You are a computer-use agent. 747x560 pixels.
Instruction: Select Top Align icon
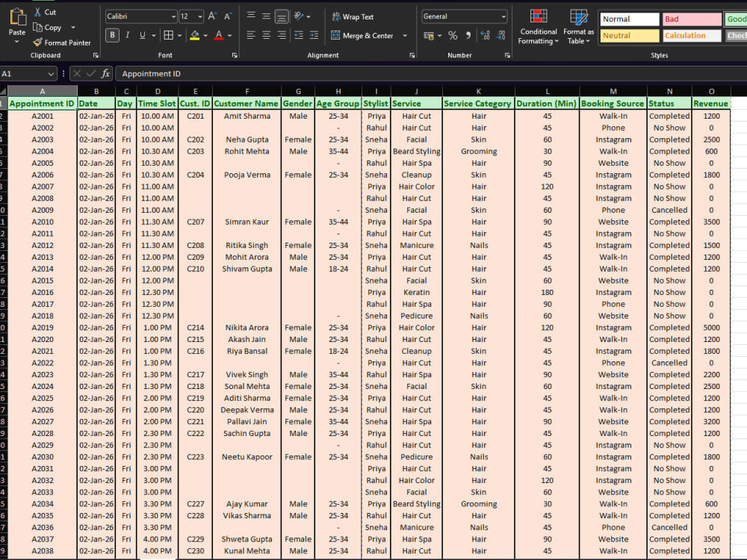coord(251,16)
